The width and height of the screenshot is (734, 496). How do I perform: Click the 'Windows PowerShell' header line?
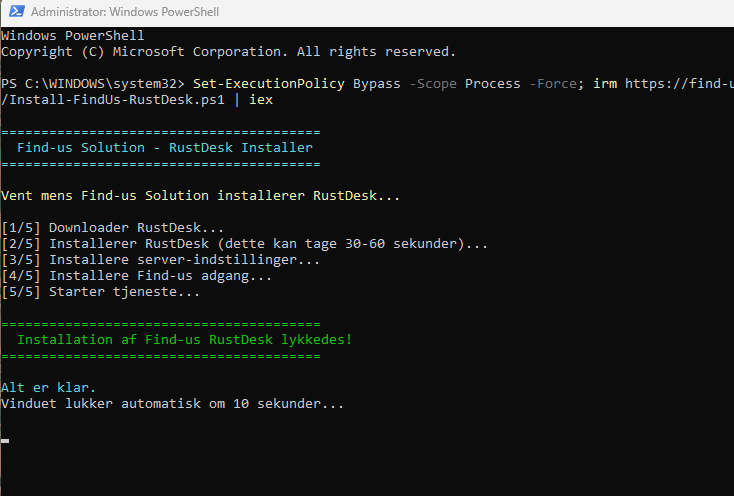click(73, 36)
